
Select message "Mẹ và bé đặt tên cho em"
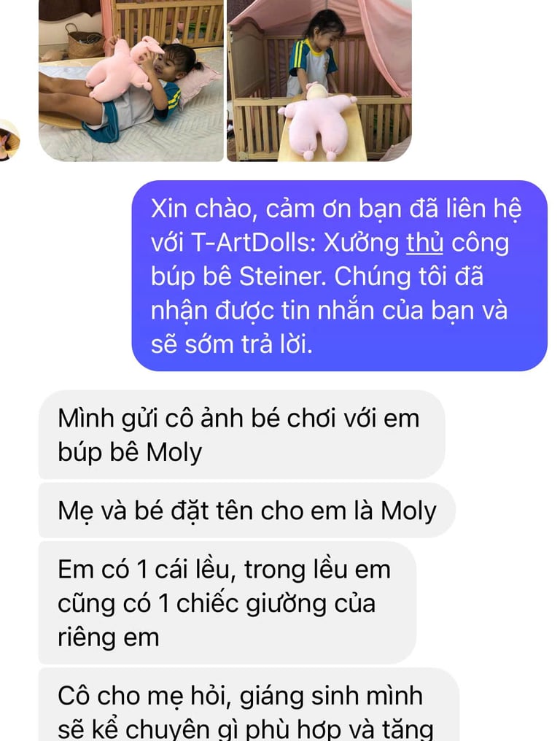click(246, 511)
